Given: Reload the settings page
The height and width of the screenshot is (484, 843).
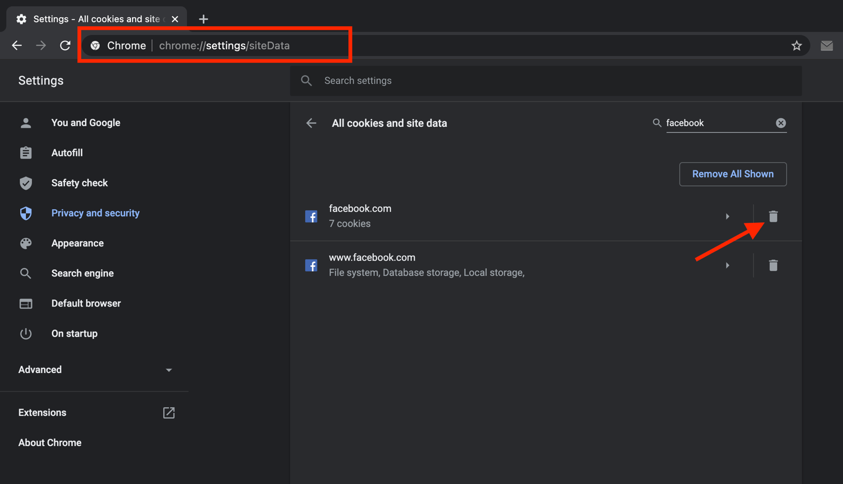Looking at the screenshot, I should 65,46.
